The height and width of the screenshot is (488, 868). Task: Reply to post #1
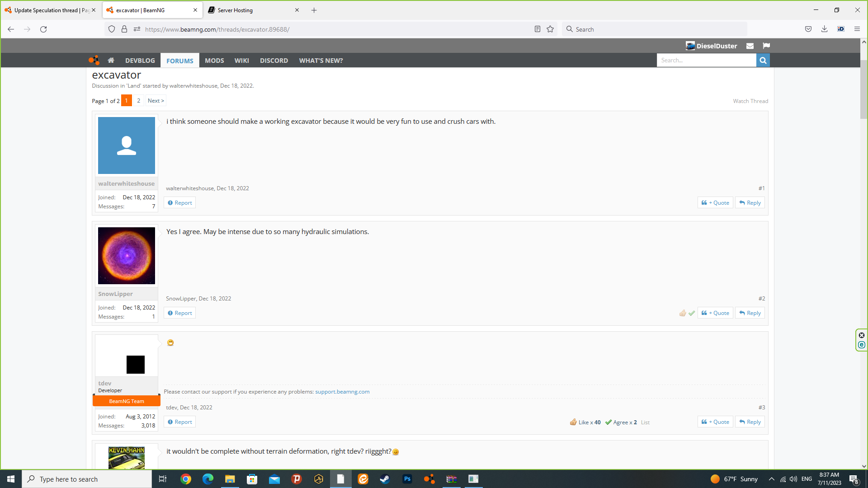(750, 203)
